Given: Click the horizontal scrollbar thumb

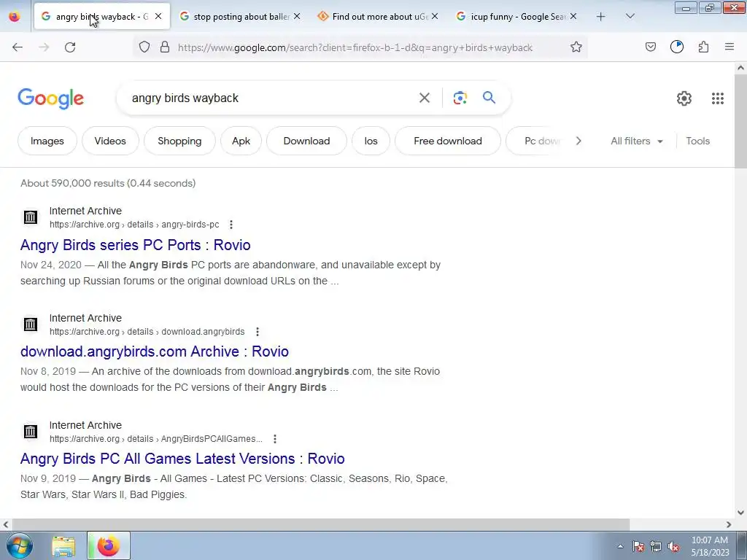Looking at the screenshot, I should click(320, 524).
